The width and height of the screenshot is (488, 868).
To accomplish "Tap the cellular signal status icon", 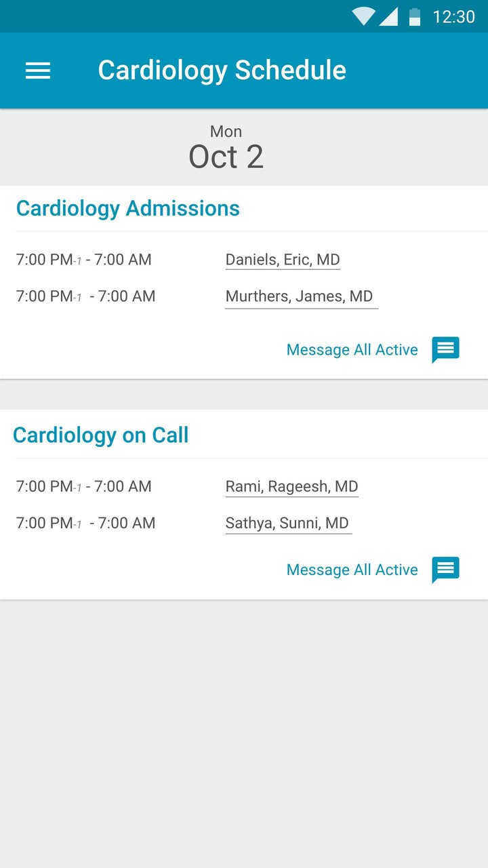I will coord(388,16).
